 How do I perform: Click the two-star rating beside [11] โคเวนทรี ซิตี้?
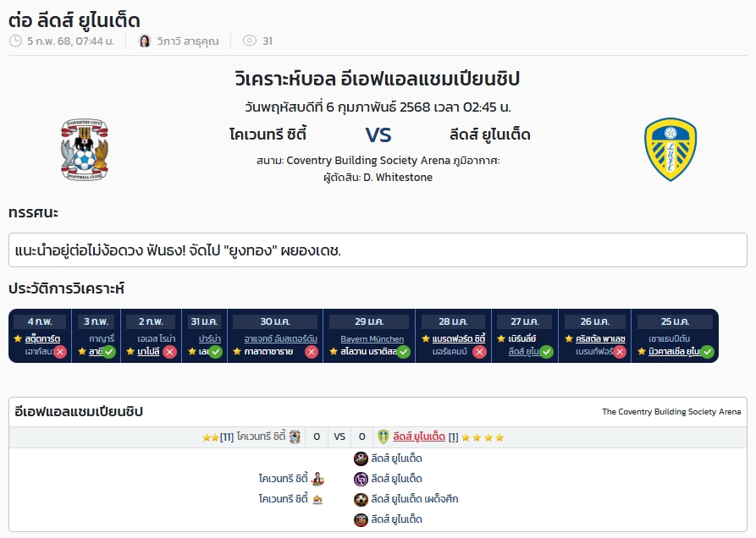211,437
